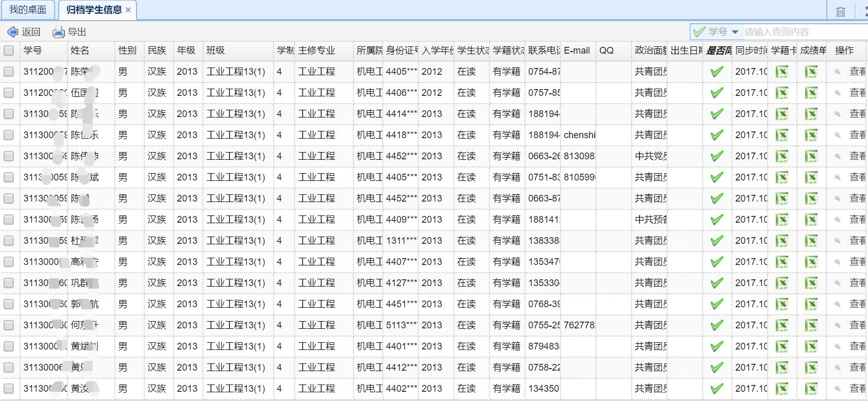Close the 归档学生信息 tab

(128, 10)
